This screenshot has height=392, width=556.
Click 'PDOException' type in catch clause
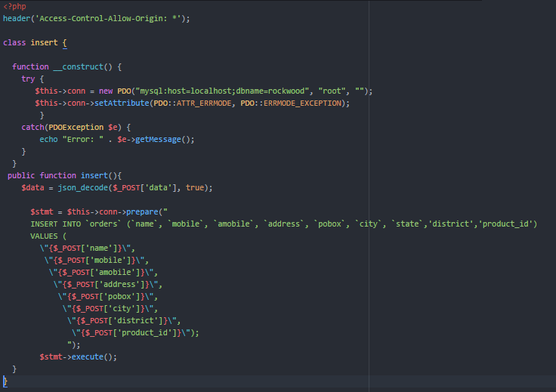pos(76,127)
